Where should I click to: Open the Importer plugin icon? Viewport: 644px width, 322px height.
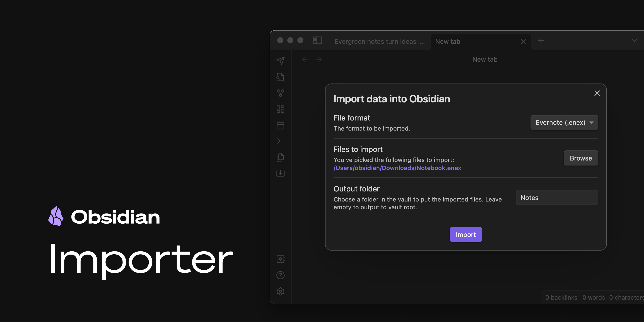(x=280, y=173)
